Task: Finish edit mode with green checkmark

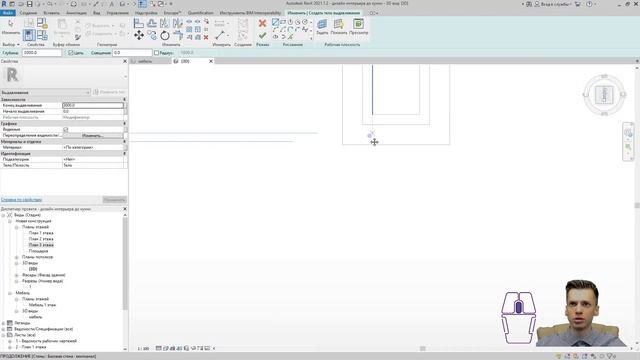Action: (x=262, y=36)
